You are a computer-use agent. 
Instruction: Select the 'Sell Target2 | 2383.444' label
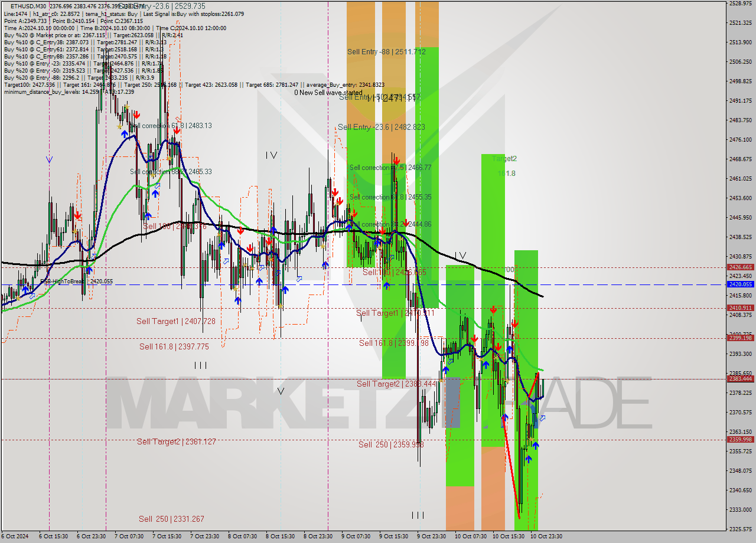click(x=396, y=384)
